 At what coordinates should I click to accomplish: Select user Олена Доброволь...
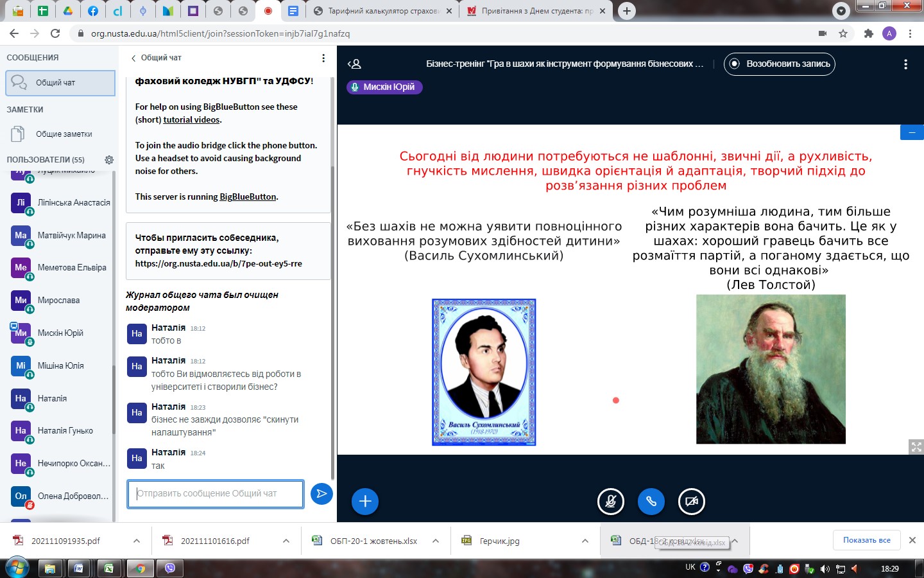tap(61, 496)
